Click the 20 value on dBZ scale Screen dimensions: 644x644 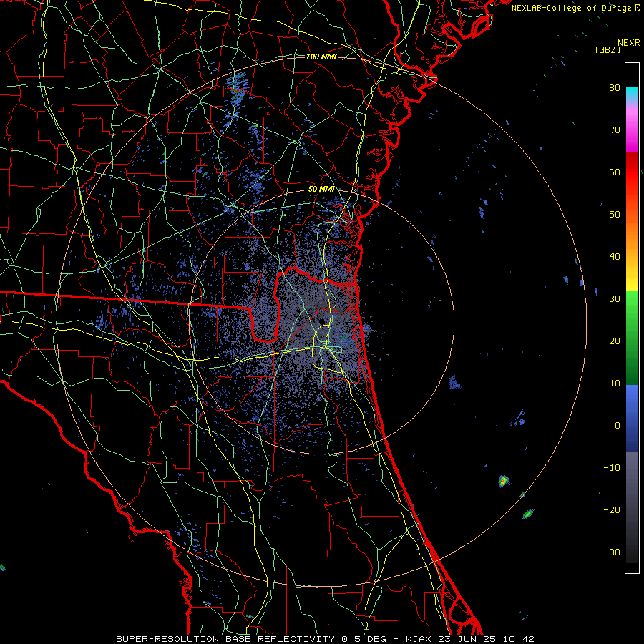coord(615,341)
